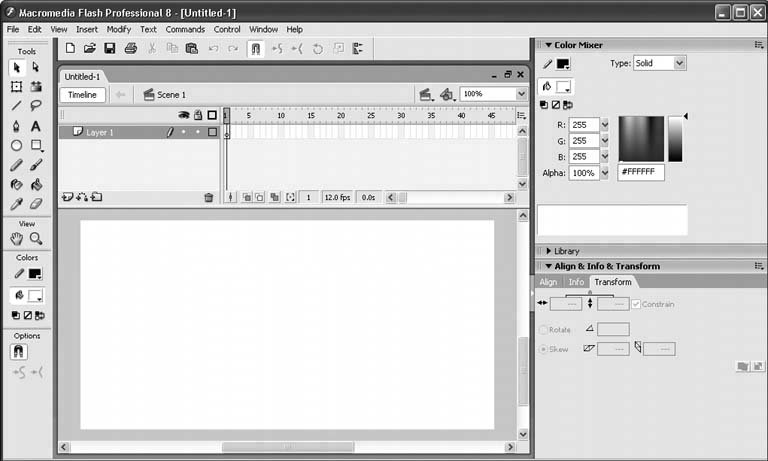Screen dimensions: 768x461
Task: Switch to the Align tab
Action: click(548, 282)
